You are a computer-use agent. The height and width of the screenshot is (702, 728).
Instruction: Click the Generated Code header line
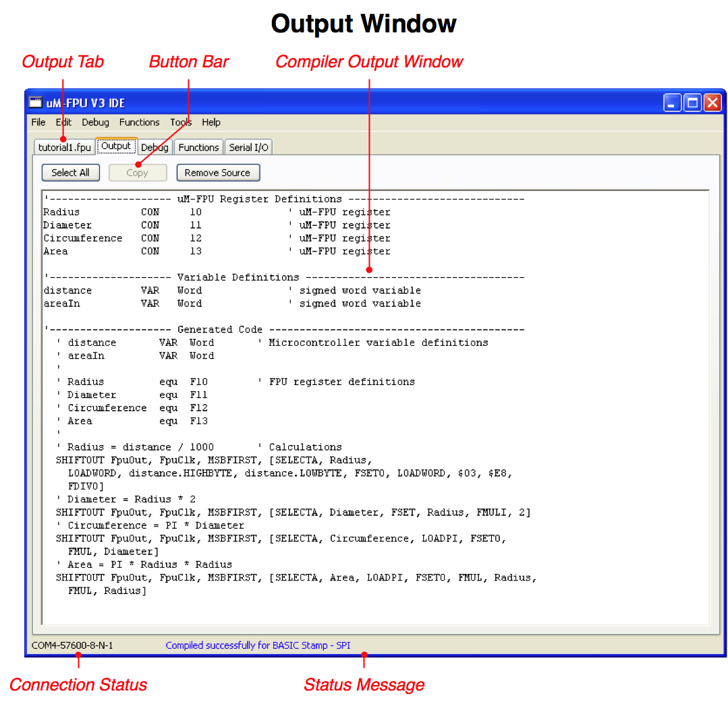pos(284,330)
